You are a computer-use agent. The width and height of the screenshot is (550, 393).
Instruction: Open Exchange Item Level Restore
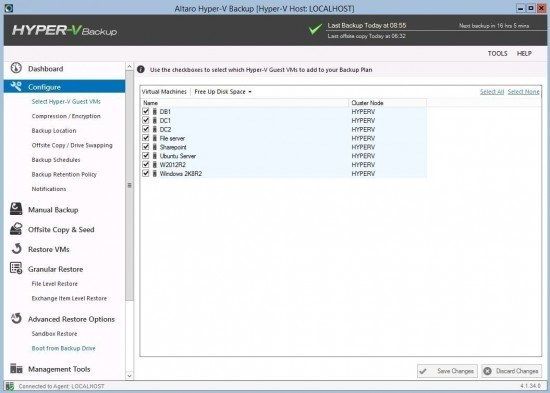click(x=69, y=298)
